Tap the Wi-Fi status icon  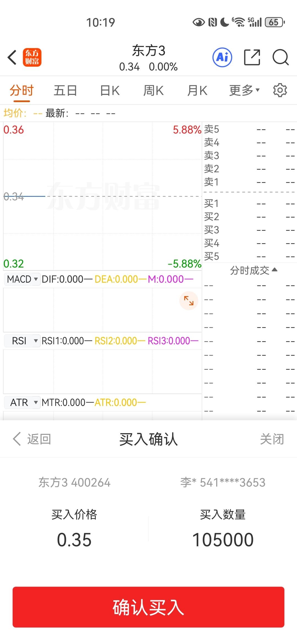tap(238, 22)
